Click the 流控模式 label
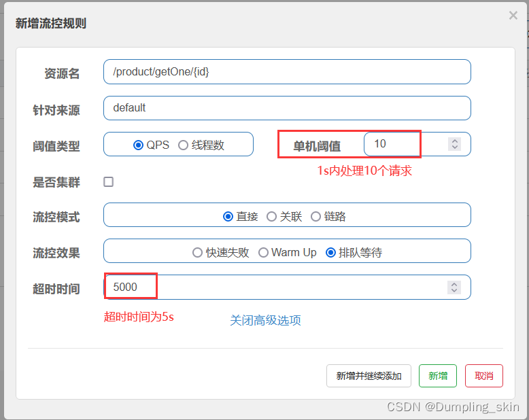Image resolution: width=529 pixels, height=420 pixels. tap(56, 217)
